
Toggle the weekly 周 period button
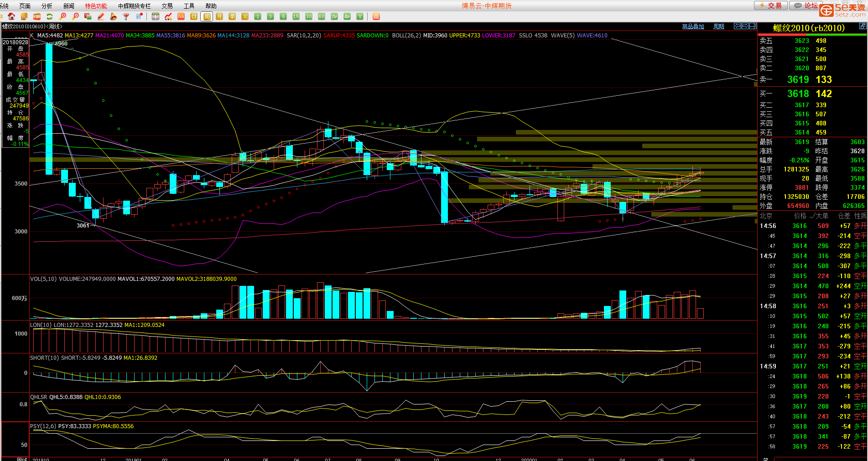207,16
